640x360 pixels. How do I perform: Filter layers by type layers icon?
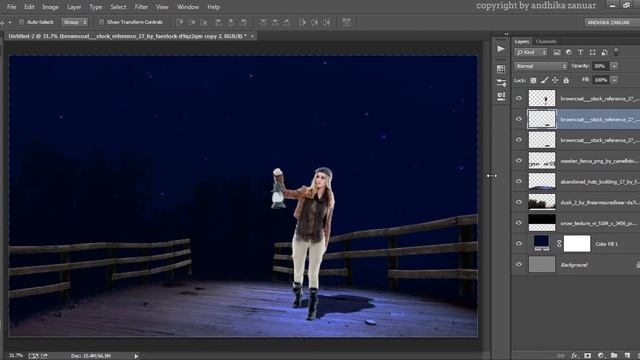(580, 52)
